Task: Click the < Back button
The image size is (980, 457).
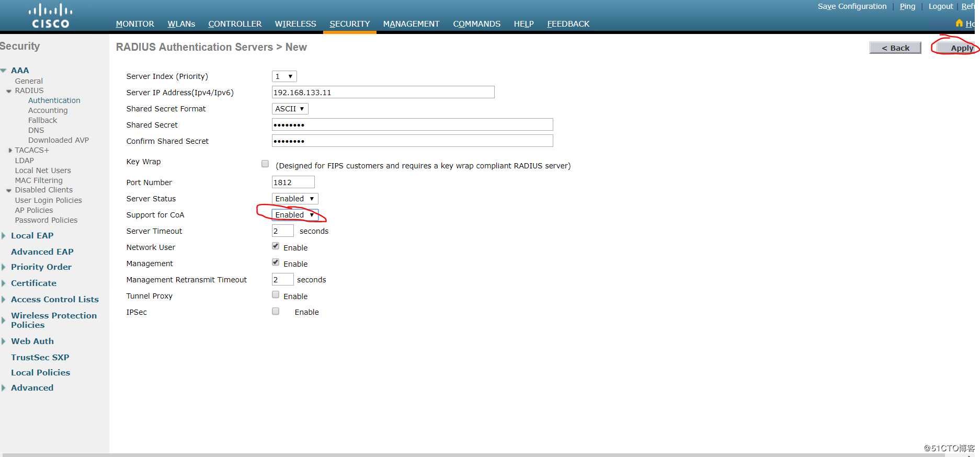Action: (x=895, y=48)
